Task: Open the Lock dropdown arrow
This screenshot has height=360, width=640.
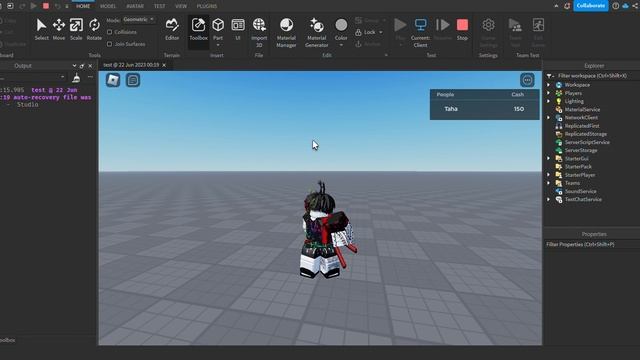Action: coord(381,32)
